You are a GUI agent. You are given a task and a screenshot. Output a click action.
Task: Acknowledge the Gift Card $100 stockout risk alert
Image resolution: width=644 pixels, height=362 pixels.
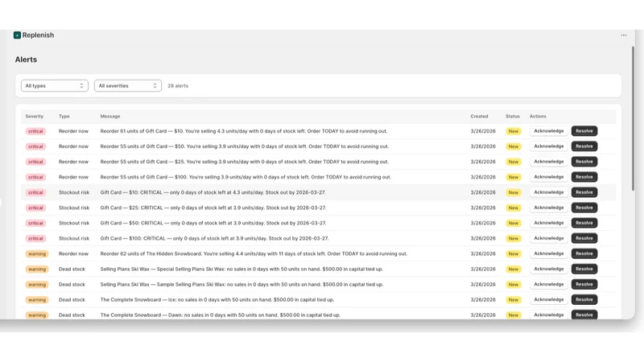point(549,238)
